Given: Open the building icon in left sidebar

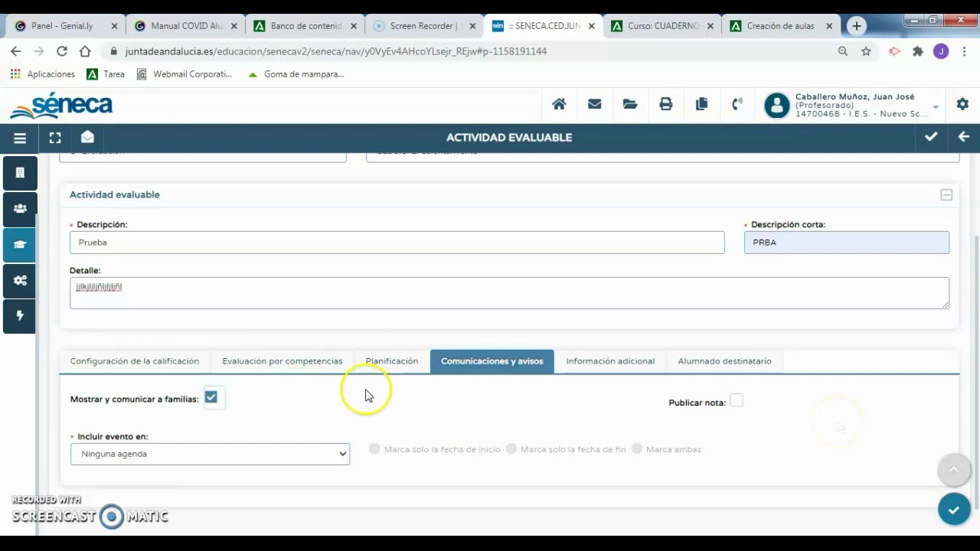Looking at the screenshot, I should point(20,173).
